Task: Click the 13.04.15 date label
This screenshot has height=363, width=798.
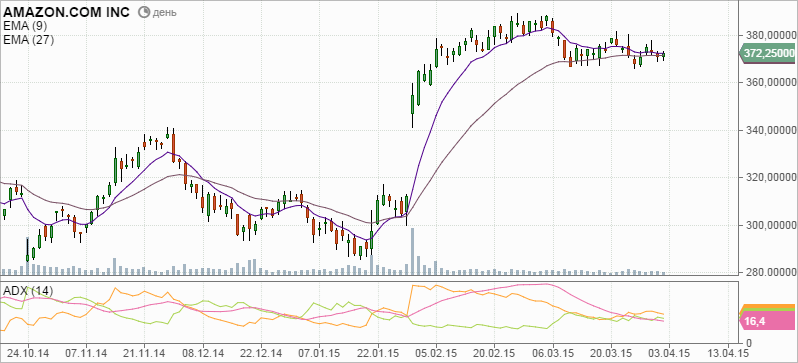Action: [x=728, y=353]
